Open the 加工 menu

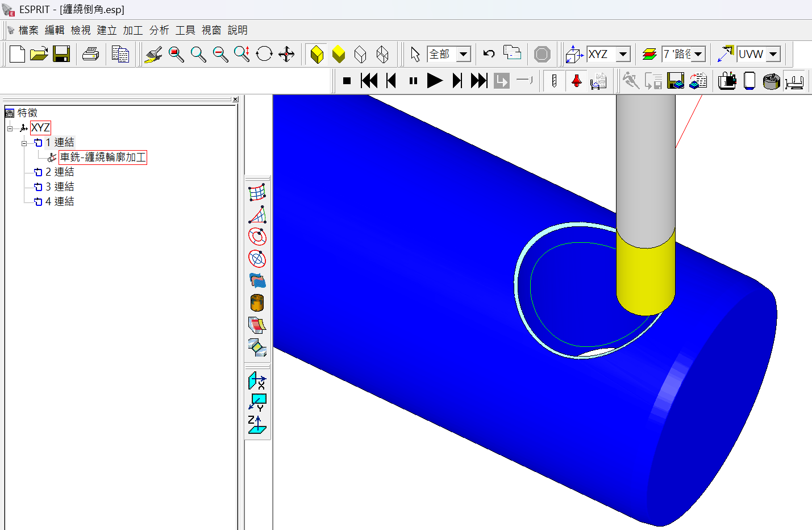tap(133, 30)
